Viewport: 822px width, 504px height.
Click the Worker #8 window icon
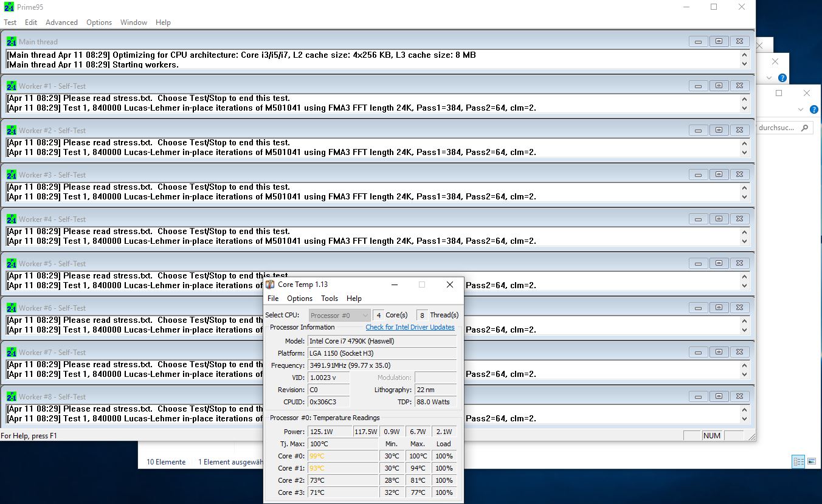tap(12, 396)
